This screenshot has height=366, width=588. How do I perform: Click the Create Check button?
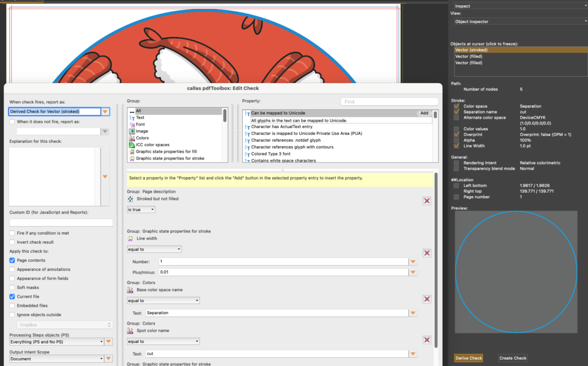pos(512,357)
